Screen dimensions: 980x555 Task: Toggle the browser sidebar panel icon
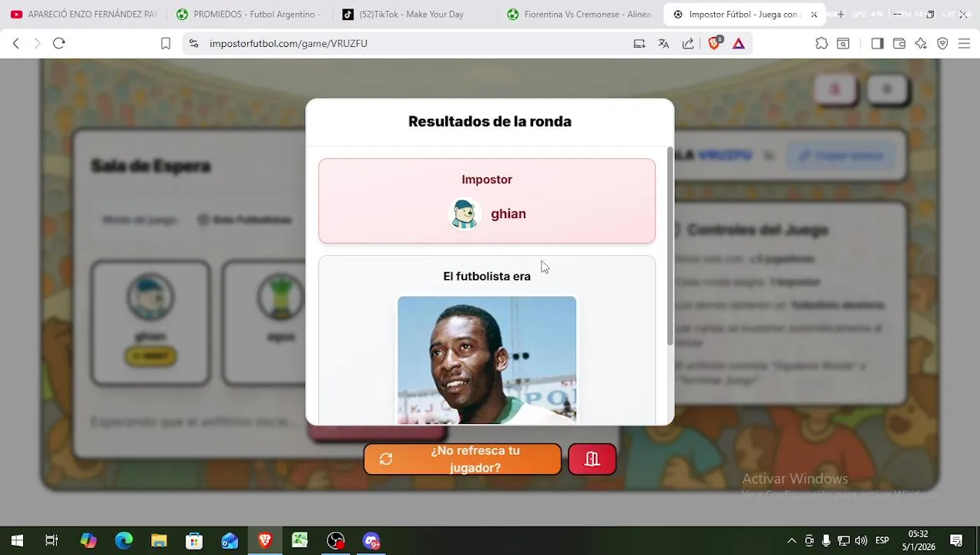877,44
